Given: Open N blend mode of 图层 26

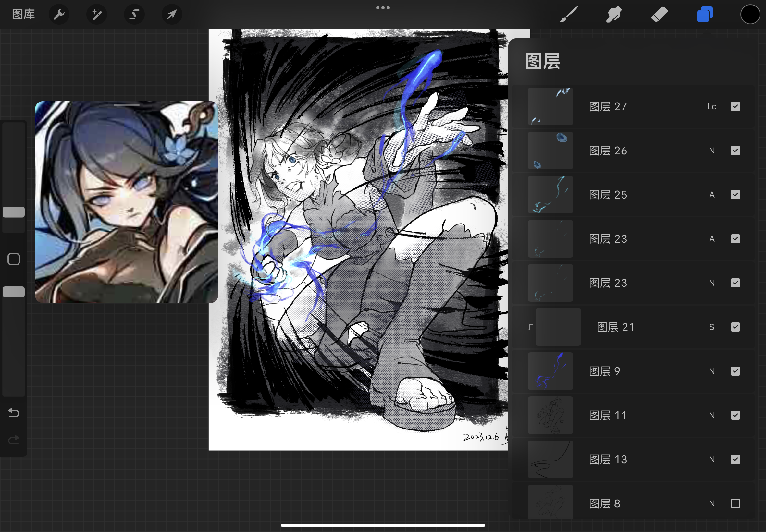Looking at the screenshot, I should pyautogui.click(x=712, y=151).
